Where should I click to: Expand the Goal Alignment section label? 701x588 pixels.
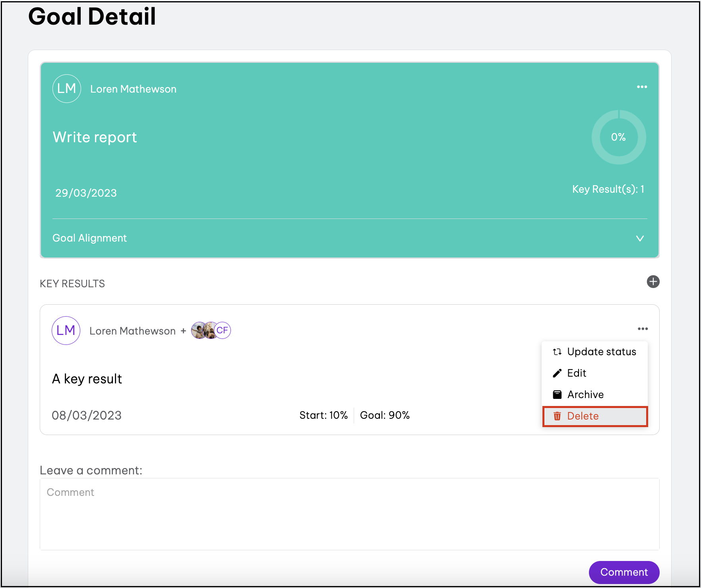click(89, 238)
